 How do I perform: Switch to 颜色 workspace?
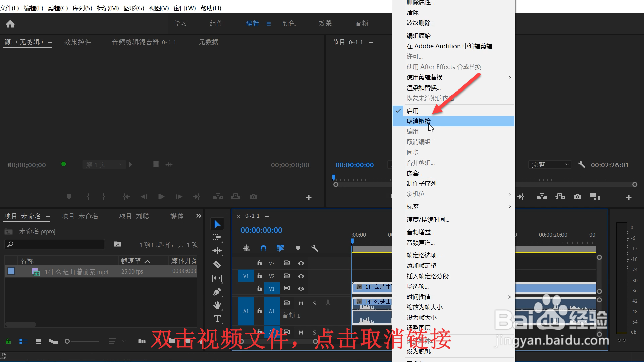point(288,23)
